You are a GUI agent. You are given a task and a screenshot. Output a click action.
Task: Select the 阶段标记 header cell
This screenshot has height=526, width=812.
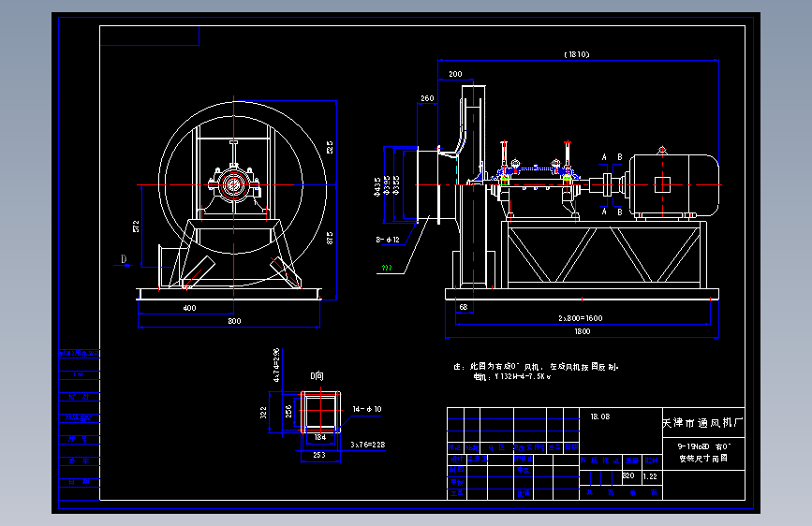click(599, 460)
